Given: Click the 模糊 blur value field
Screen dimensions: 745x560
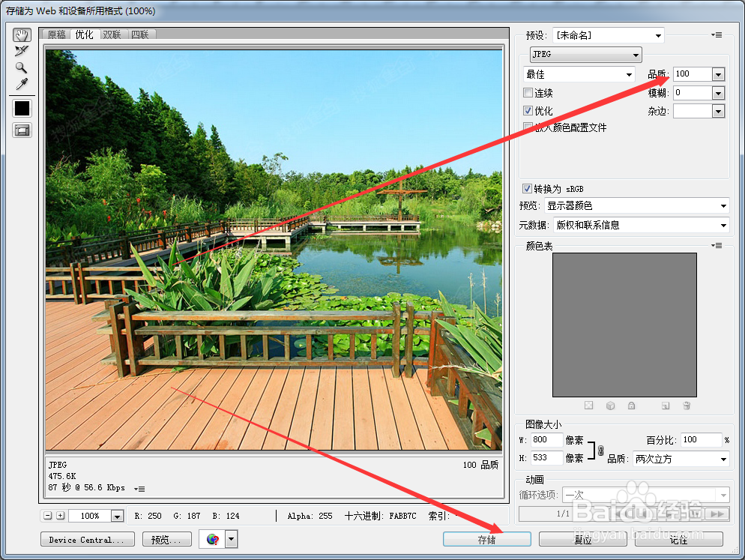Looking at the screenshot, I should click(693, 93).
